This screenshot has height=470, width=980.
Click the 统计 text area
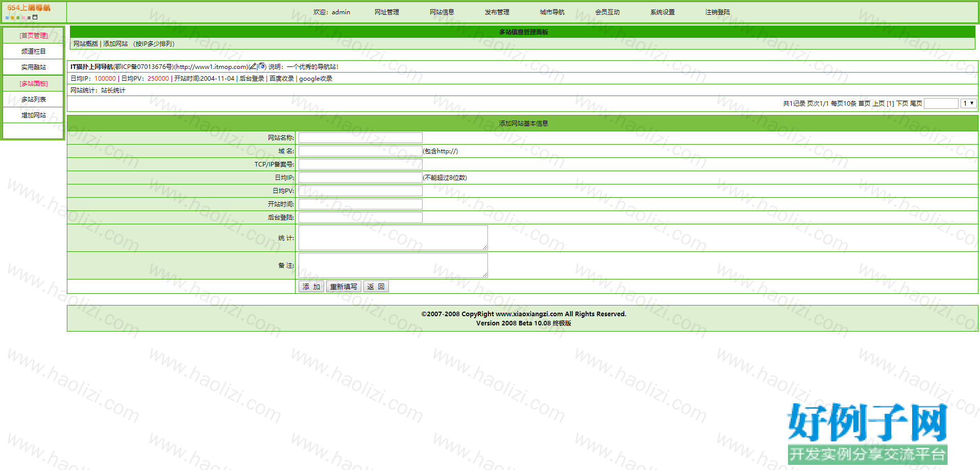[x=393, y=238]
